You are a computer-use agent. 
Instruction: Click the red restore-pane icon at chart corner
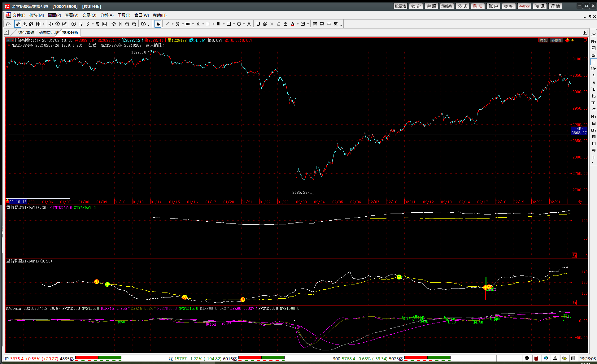(x=585, y=40)
